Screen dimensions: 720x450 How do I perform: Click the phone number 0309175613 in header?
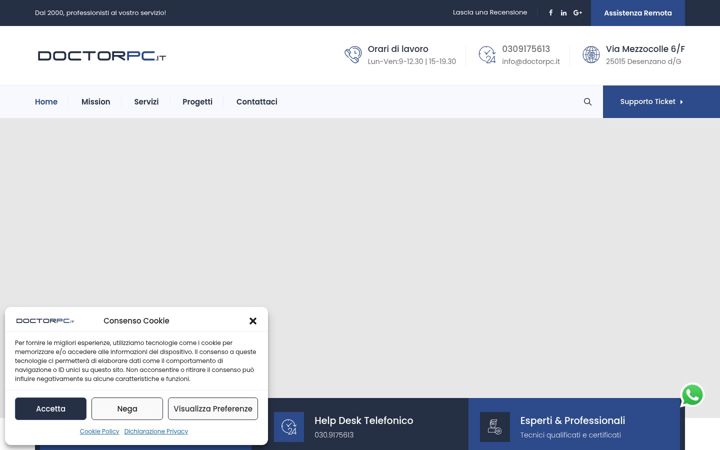coord(526,49)
